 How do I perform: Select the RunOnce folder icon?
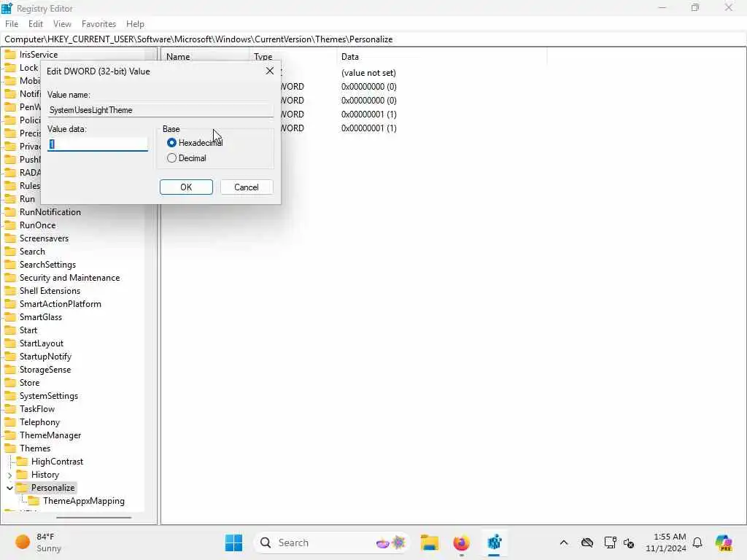coord(10,225)
